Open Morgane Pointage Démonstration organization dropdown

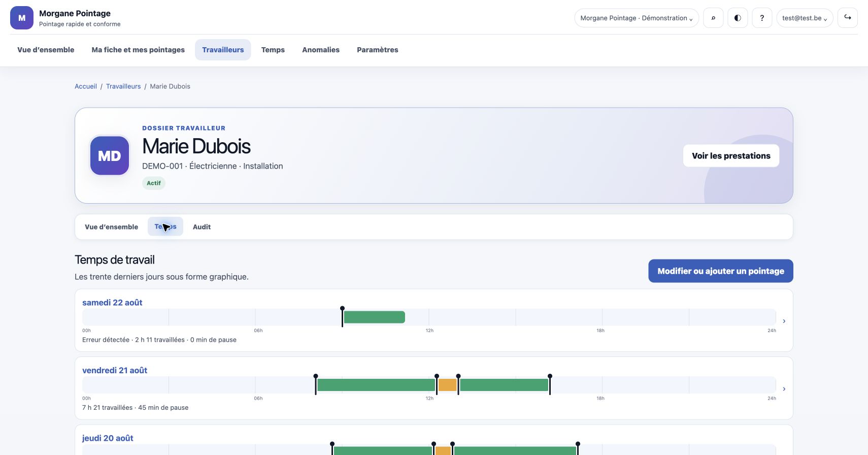tap(637, 18)
